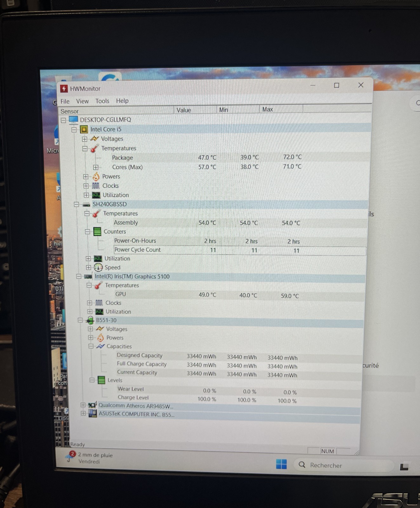The height and width of the screenshot is (508, 420).
Task: Open the View menu
Action: [82, 101]
